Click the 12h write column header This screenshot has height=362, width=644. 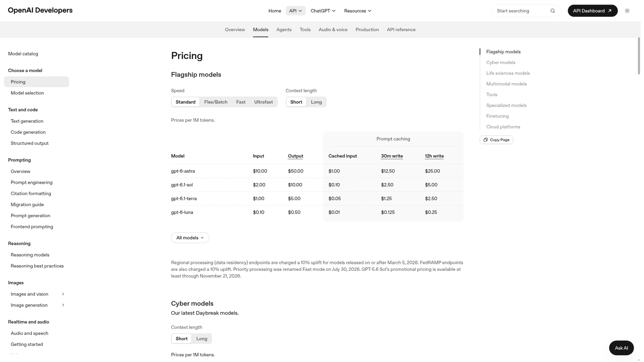[x=434, y=156]
